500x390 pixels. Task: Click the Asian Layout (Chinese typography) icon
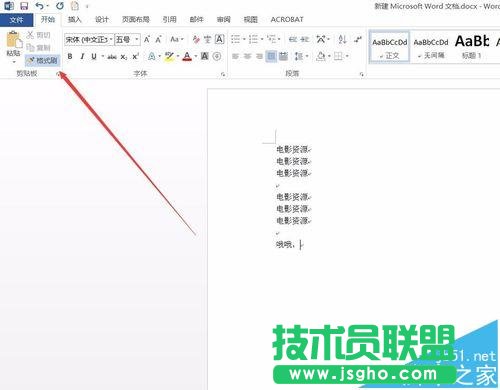point(321,40)
